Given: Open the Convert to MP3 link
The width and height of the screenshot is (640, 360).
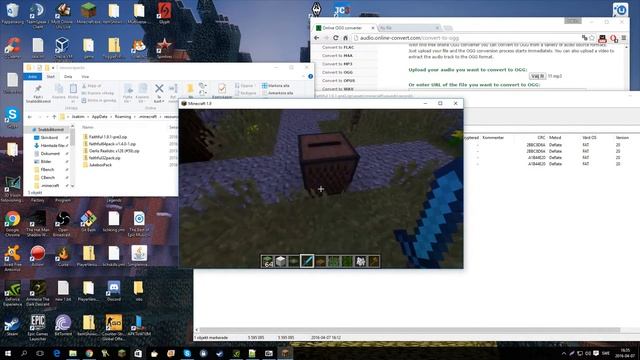Looking at the screenshot, I should point(337,64).
